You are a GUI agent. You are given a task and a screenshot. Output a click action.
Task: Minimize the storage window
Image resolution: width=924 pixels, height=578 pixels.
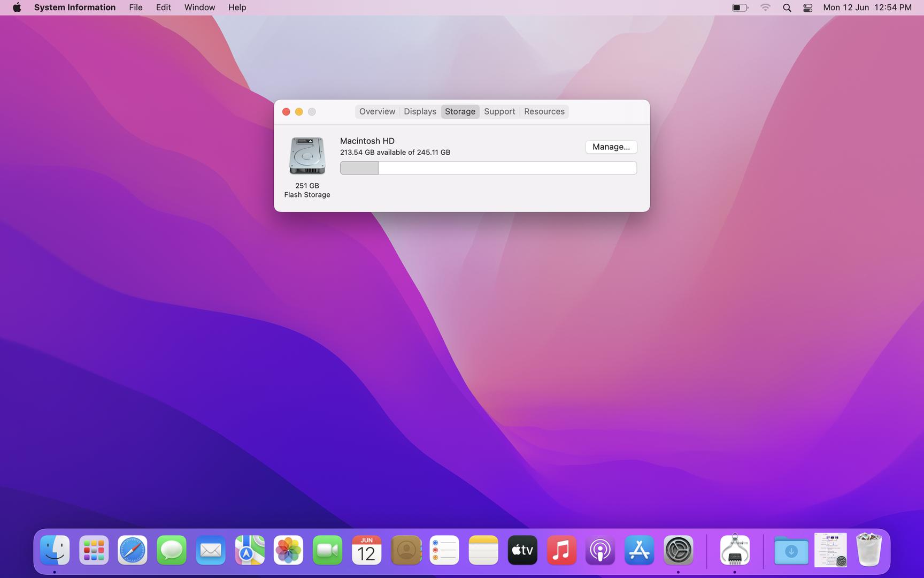pyautogui.click(x=299, y=111)
